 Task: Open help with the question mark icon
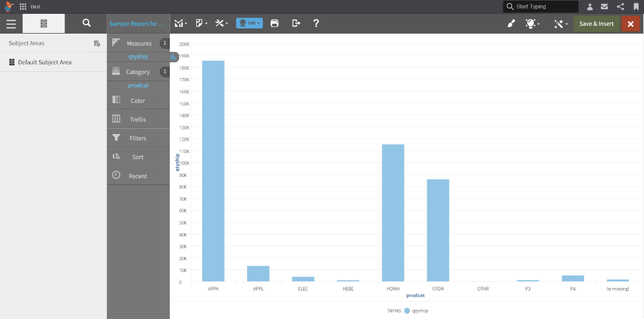316,23
